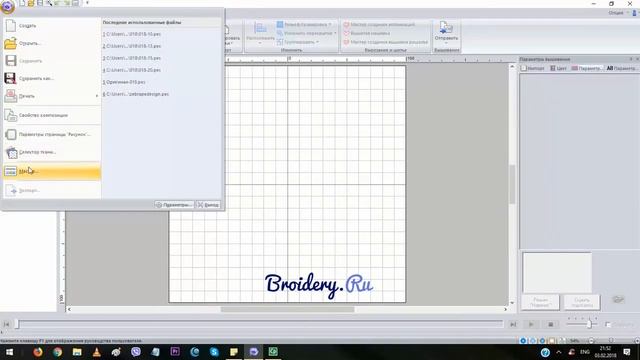
Task: Click the round application menu button
Action: [x=8, y=6]
